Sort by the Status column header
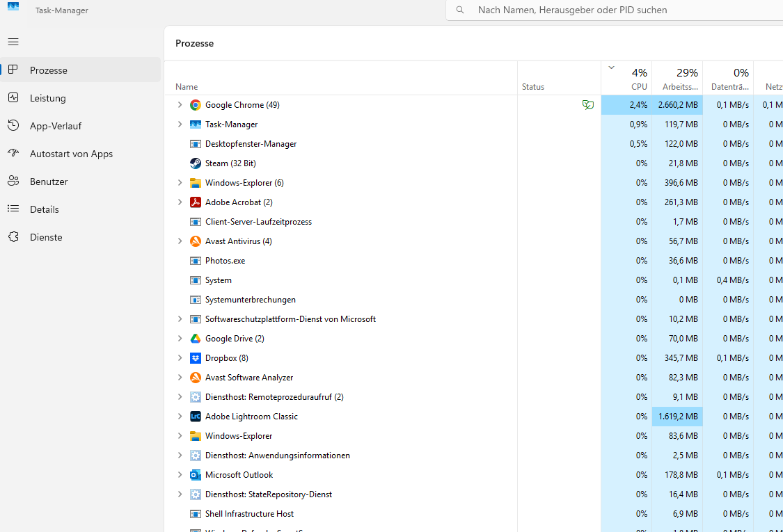Viewport: 783px width, 532px height. pyautogui.click(x=560, y=79)
